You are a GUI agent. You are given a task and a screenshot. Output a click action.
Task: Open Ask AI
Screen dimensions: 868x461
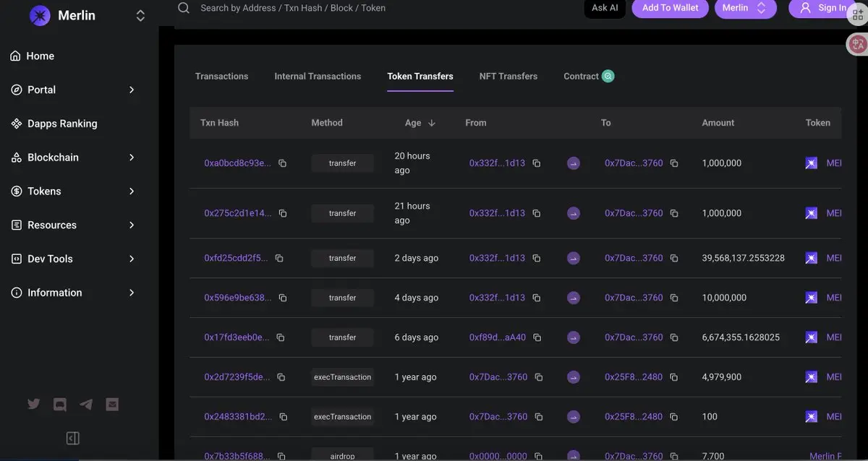coord(605,8)
